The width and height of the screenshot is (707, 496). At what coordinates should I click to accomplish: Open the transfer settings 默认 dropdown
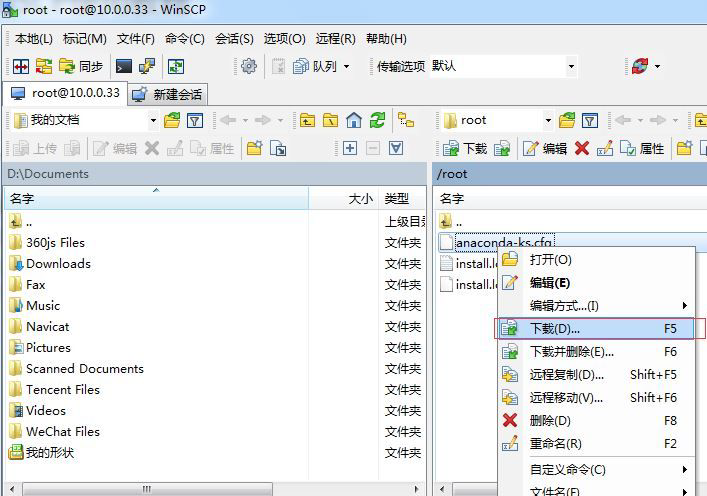[571, 66]
